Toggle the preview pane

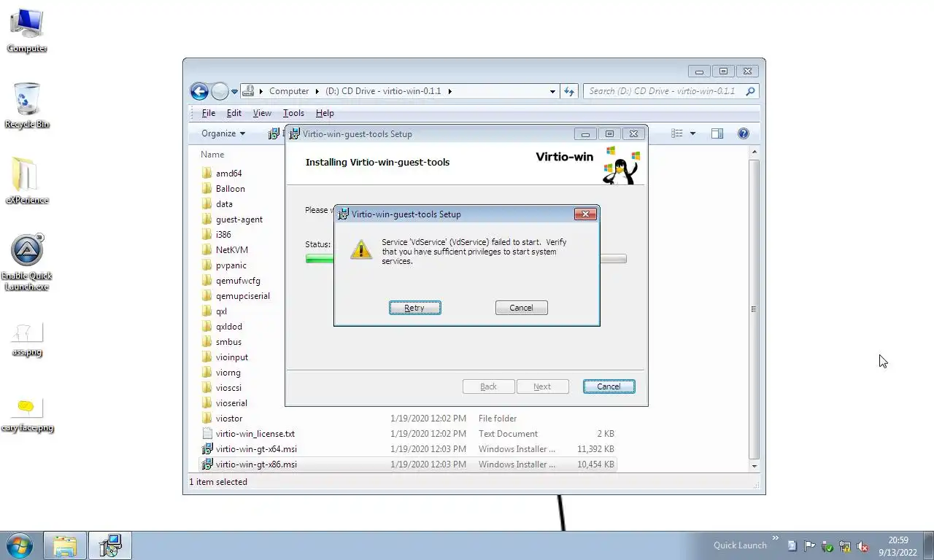pos(717,133)
